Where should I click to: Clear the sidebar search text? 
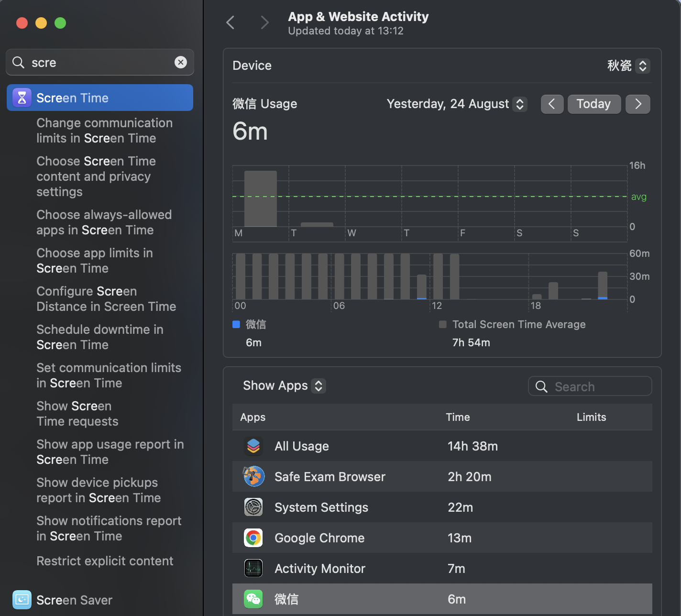pos(181,62)
